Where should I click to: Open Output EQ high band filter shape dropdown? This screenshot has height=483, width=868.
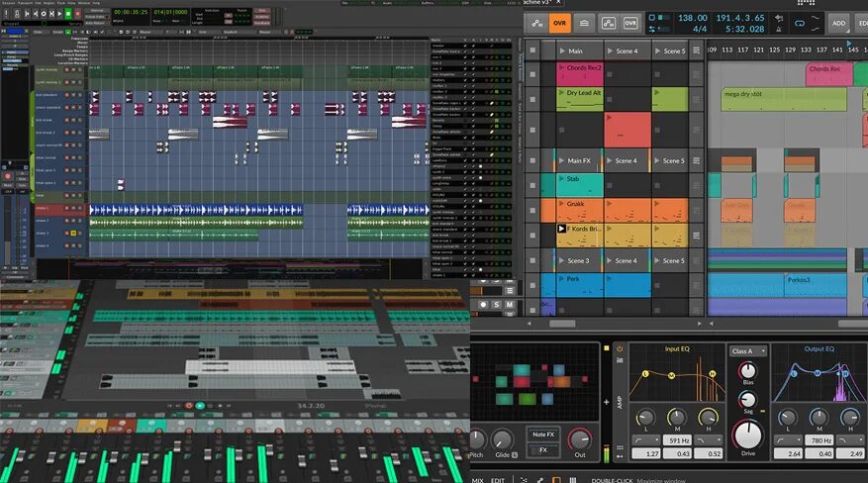click(850, 439)
